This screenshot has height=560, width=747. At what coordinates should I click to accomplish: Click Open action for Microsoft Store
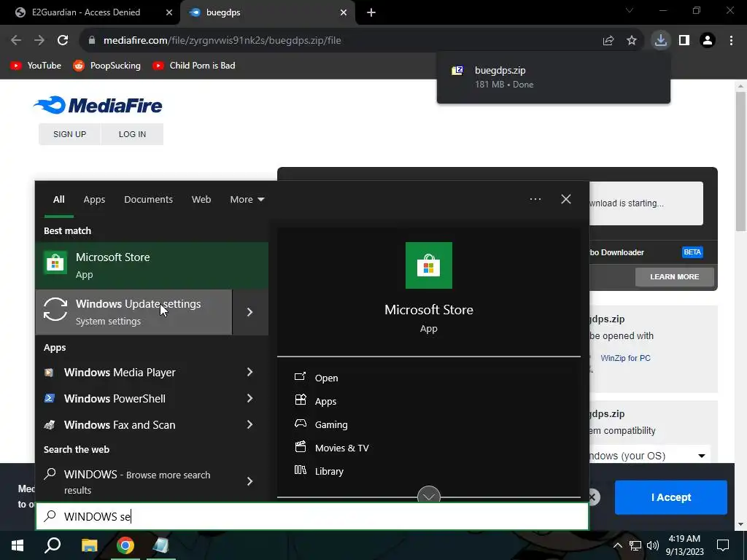point(326,378)
